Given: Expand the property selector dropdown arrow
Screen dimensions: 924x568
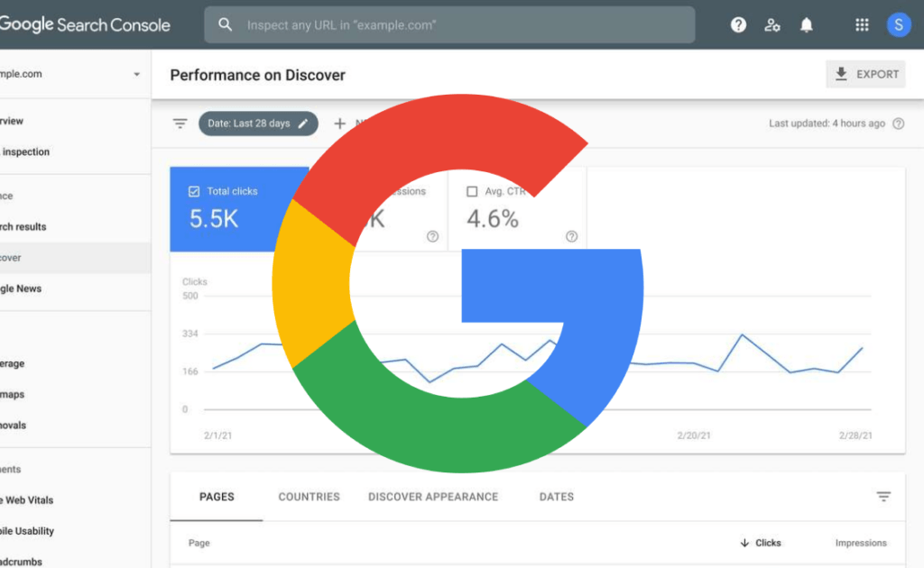Looking at the screenshot, I should pos(137,74).
